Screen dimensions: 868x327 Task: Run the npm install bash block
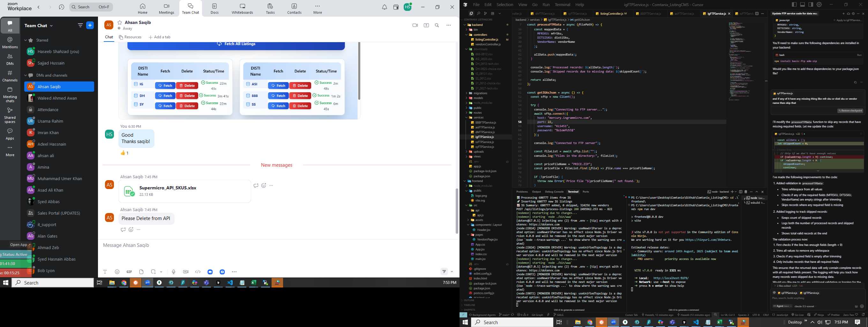[859, 55]
